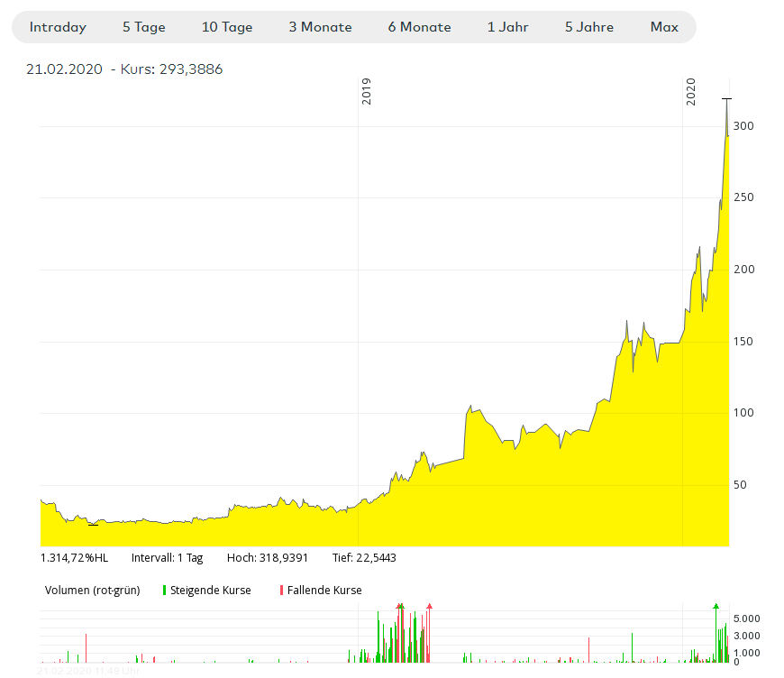
Task: Click the Hoch: 318,9391 statistic
Action: pyautogui.click(x=267, y=557)
